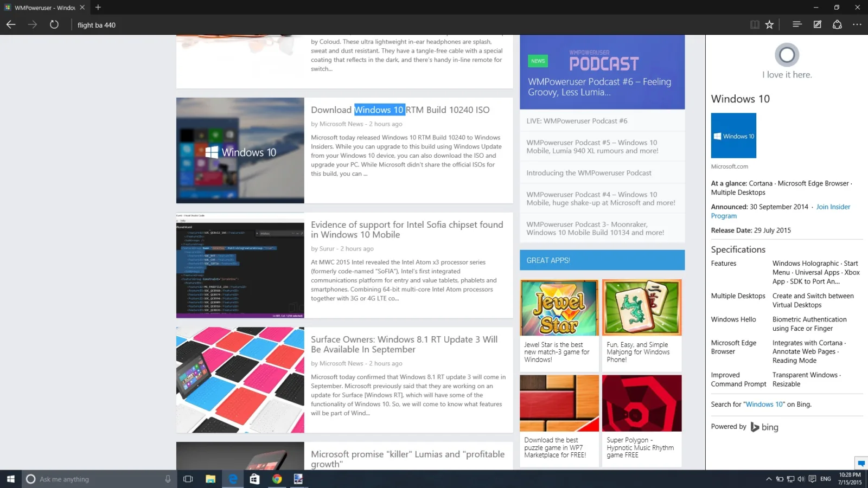Open the wooden block puzzle game tile
Image resolution: width=868 pixels, height=488 pixels.
(x=559, y=421)
